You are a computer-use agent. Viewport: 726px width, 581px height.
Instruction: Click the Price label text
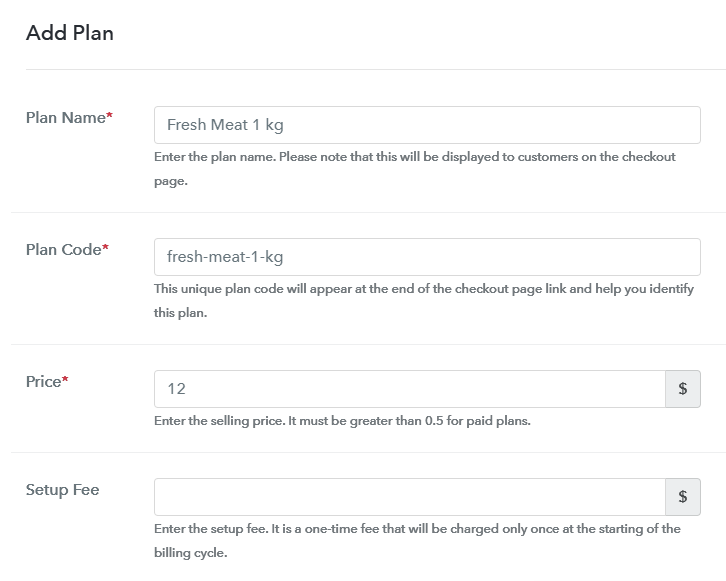coord(43,382)
